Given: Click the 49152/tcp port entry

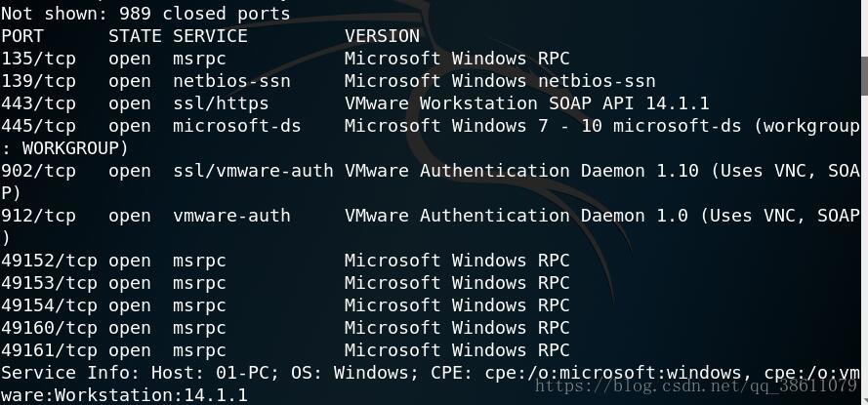Looking at the screenshot, I should coord(49,261).
